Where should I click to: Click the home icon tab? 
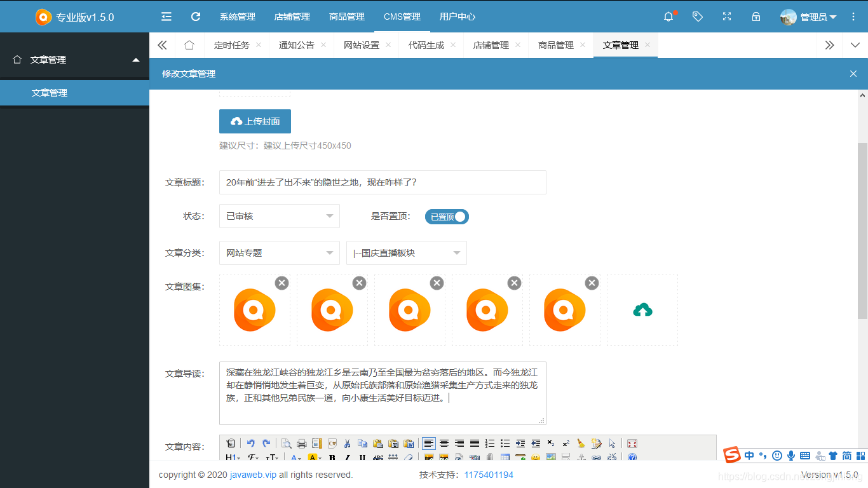coord(189,45)
